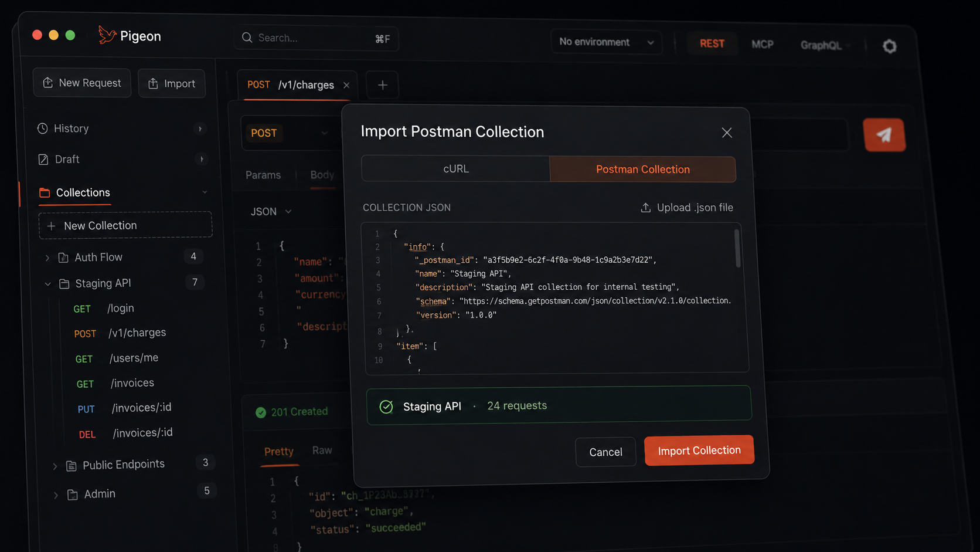
Task: Open the Body tab
Action: (322, 175)
